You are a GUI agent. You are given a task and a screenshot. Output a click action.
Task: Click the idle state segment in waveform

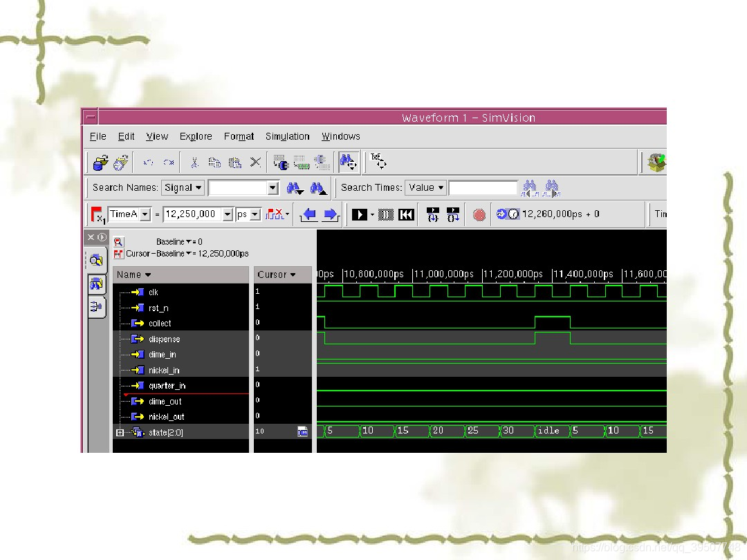[552, 431]
